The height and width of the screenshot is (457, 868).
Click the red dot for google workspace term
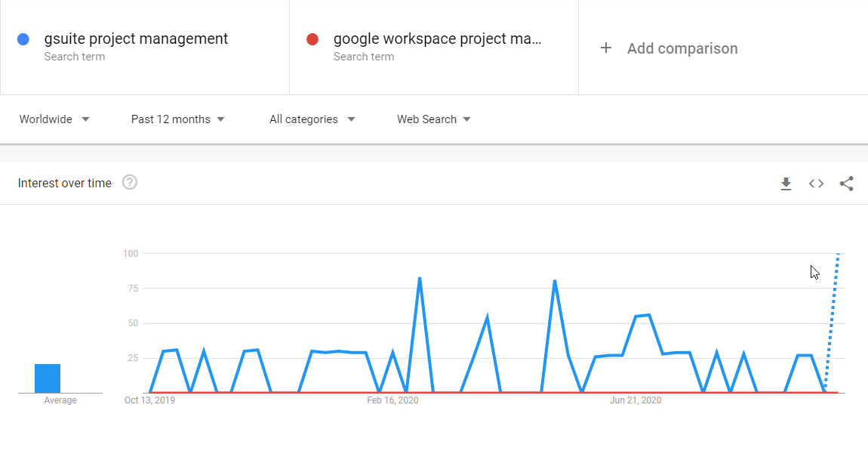[x=312, y=39]
